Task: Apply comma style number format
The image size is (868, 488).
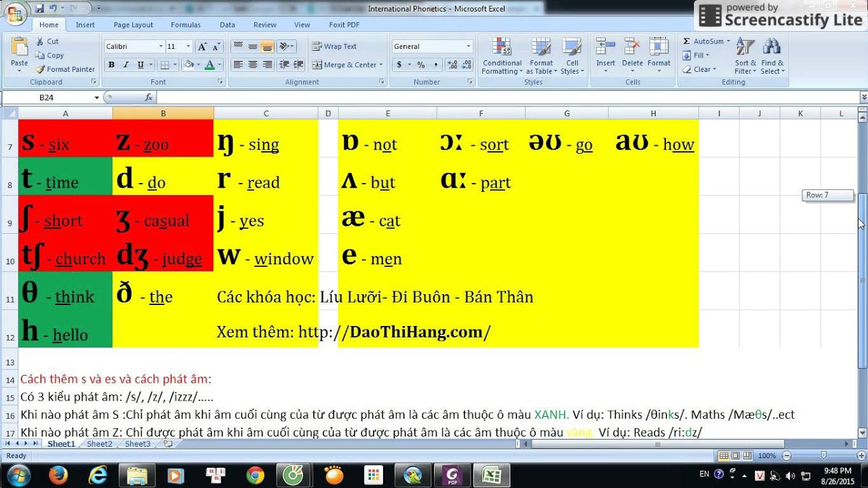Action: (x=435, y=65)
